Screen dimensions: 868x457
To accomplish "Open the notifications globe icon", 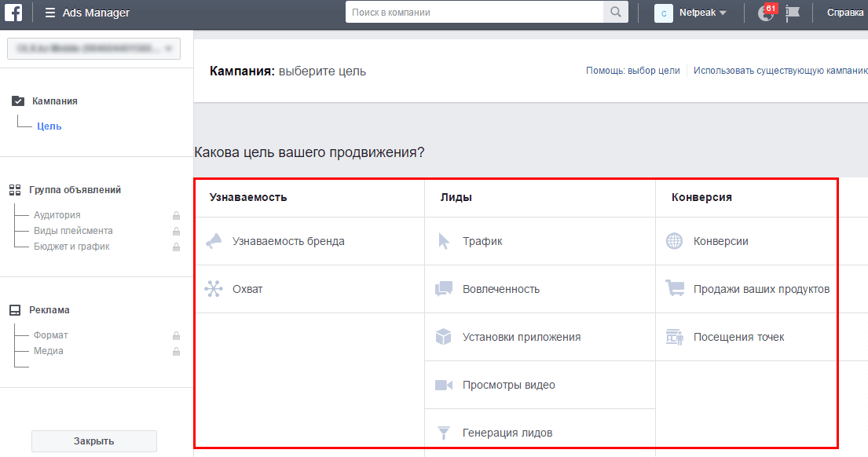I will click(765, 13).
